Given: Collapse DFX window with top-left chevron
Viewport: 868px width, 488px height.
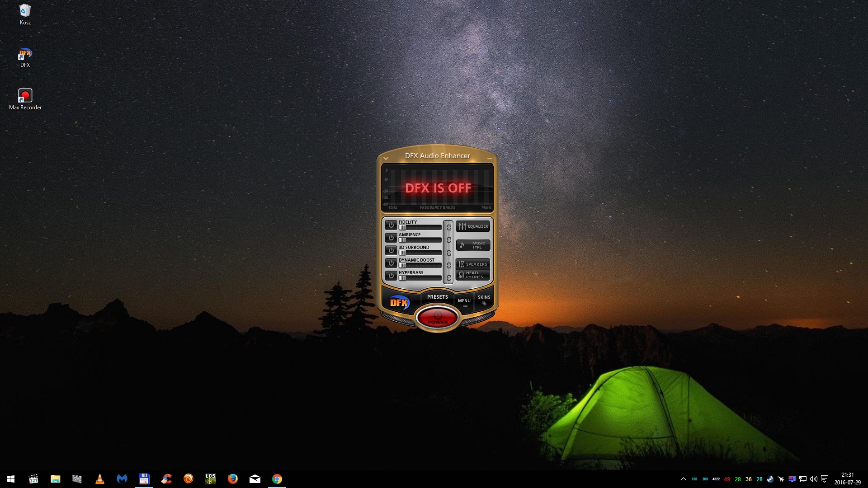Looking at the screenshot, I should pyautogui.click(x=386, y=158).
